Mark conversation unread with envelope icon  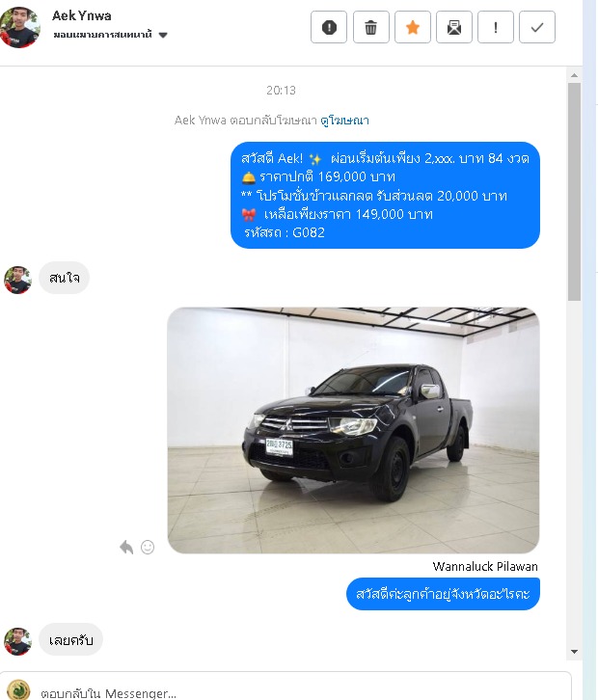point(453,28)
